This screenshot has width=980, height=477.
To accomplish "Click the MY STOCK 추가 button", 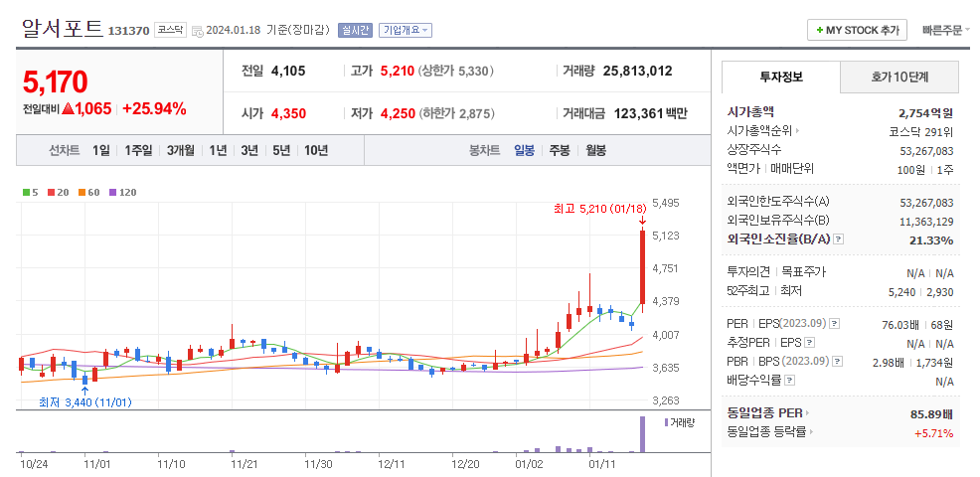I will click(857, 30).
